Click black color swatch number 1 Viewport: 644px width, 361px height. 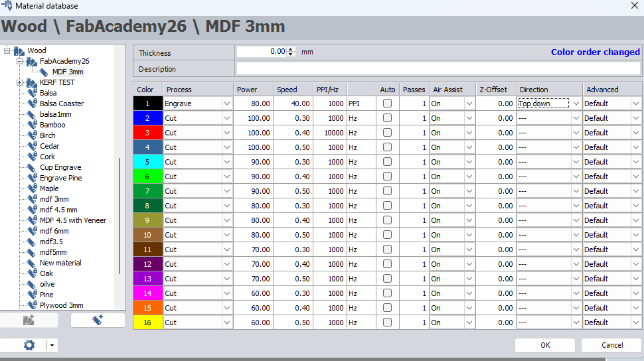tap(148, 104)
